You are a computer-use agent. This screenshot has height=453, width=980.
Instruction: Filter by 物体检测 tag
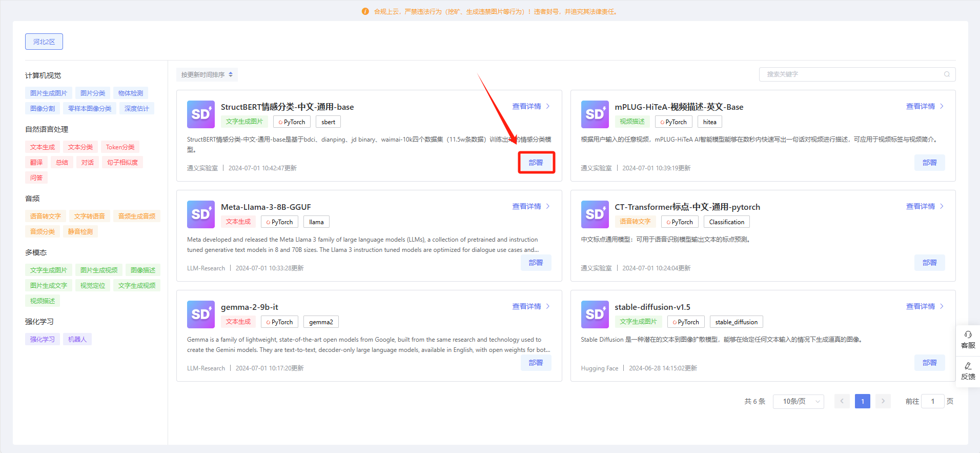click(131, 93)
